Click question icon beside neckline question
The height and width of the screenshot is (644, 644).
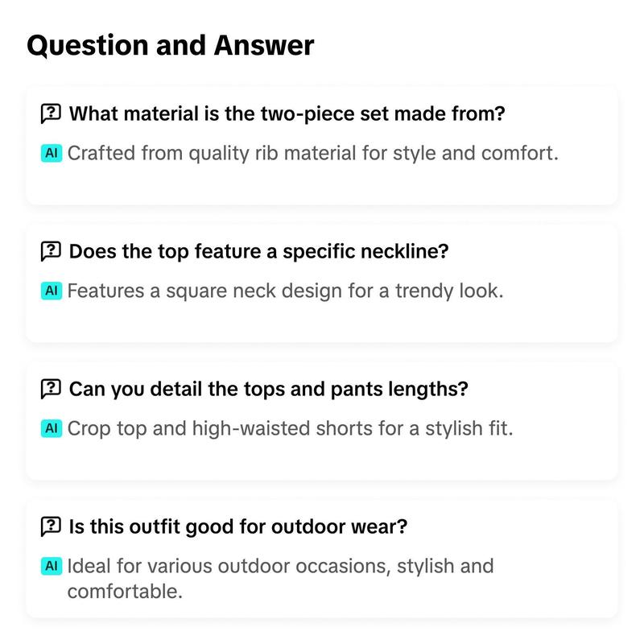51,251
